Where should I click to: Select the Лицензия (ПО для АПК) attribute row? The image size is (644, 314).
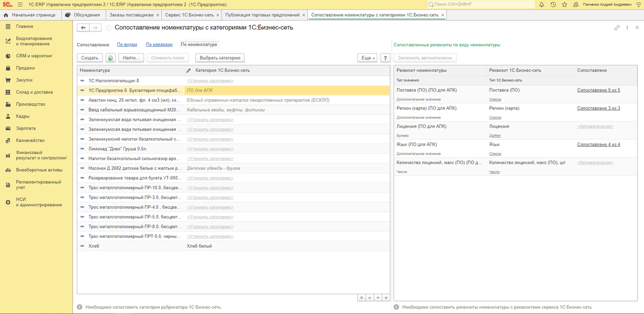515,130
